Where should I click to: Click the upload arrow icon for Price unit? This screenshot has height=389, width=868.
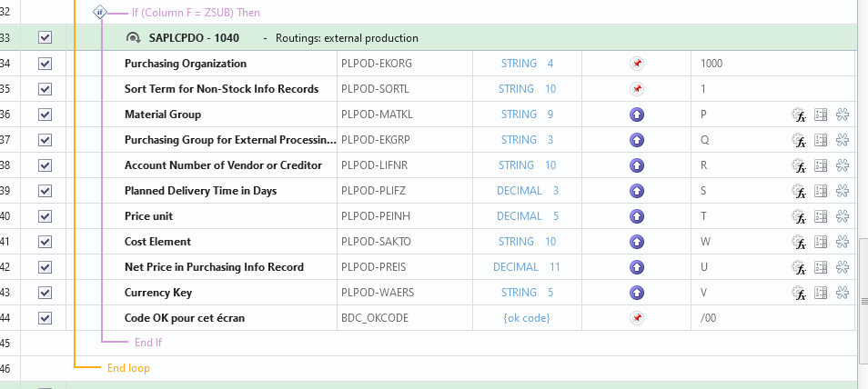(637, 216)
